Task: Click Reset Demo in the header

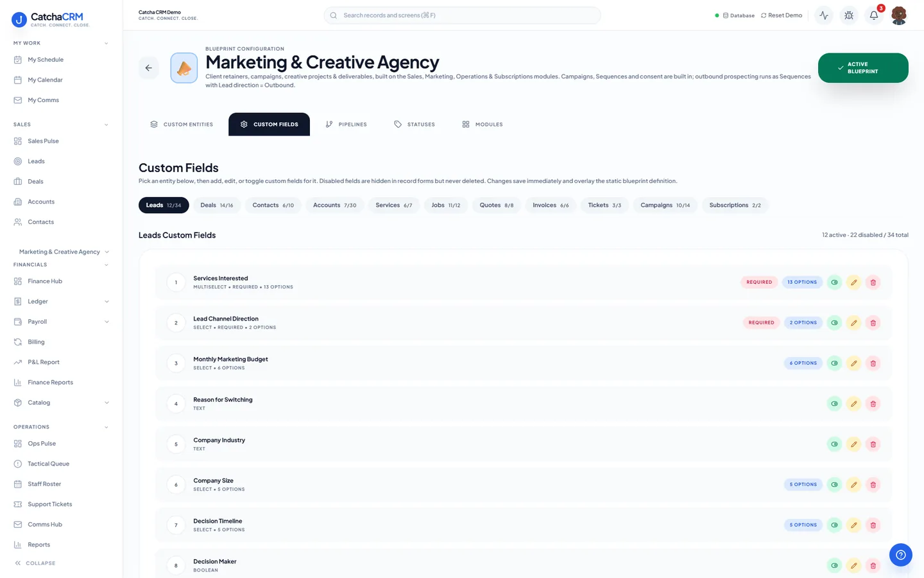Action: click(782, 15)
